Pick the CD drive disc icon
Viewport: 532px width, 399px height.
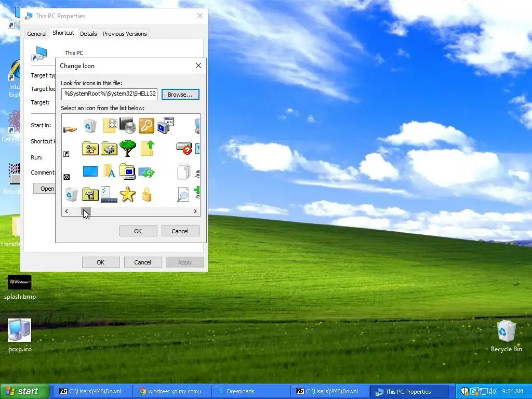(128, 126)
